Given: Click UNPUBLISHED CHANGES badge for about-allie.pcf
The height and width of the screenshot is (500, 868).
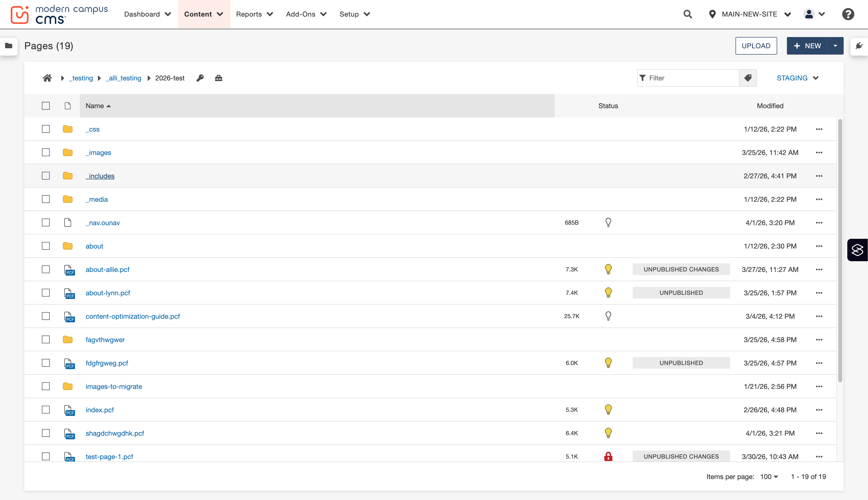Looking at the screenshot, I should point(681,269).
